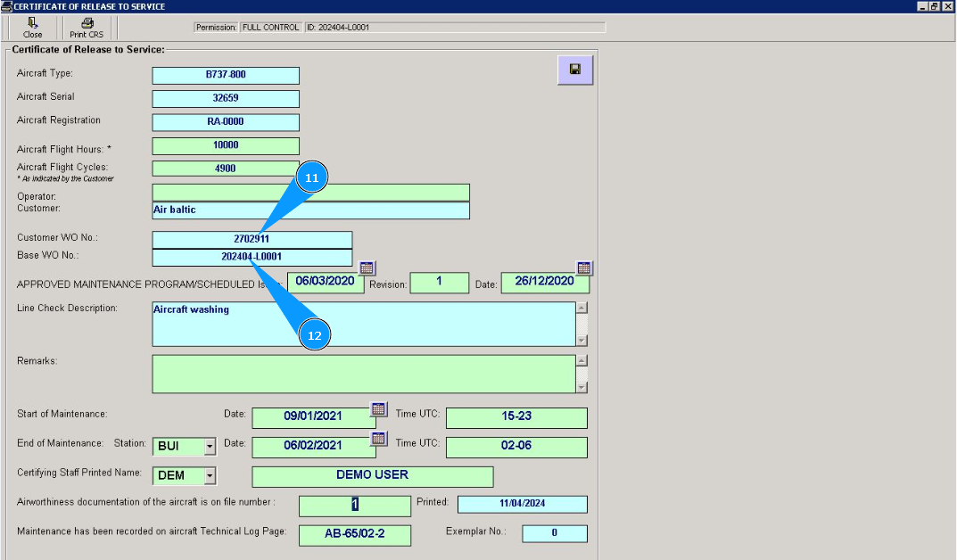Image resolution: width=957 pixels, height=560 pixels.
Task: Click the Aircraft Serial field 32659
Action: [226, 98]
